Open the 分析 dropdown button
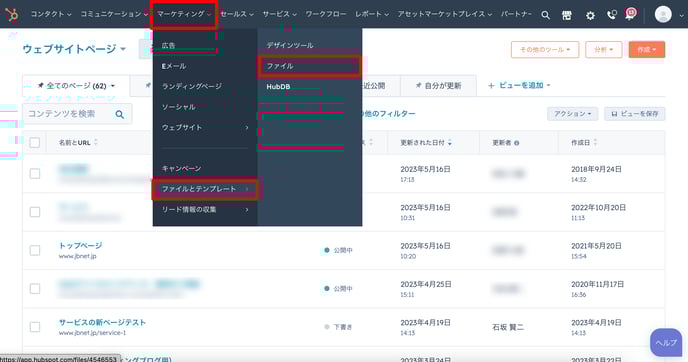 tap(604, 50)
